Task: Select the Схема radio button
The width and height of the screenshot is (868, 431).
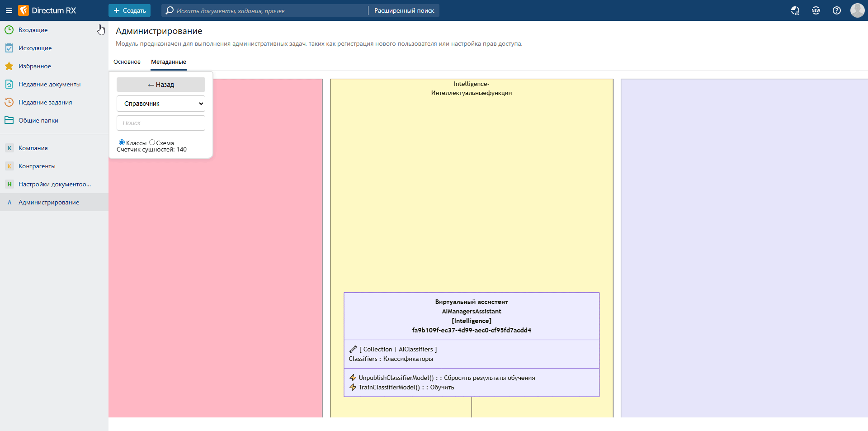Action: coord(152,142)
